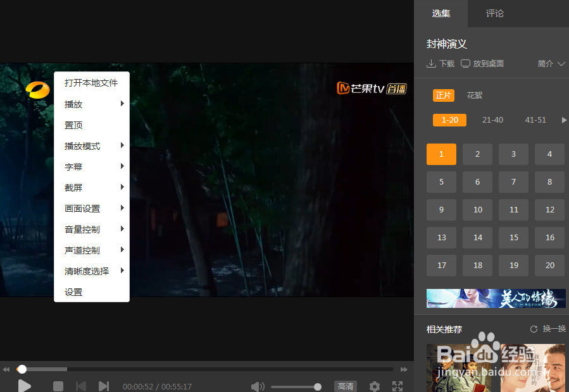Switch to the 选集 tab
569x392 pixels.
(x=441, y=13)
